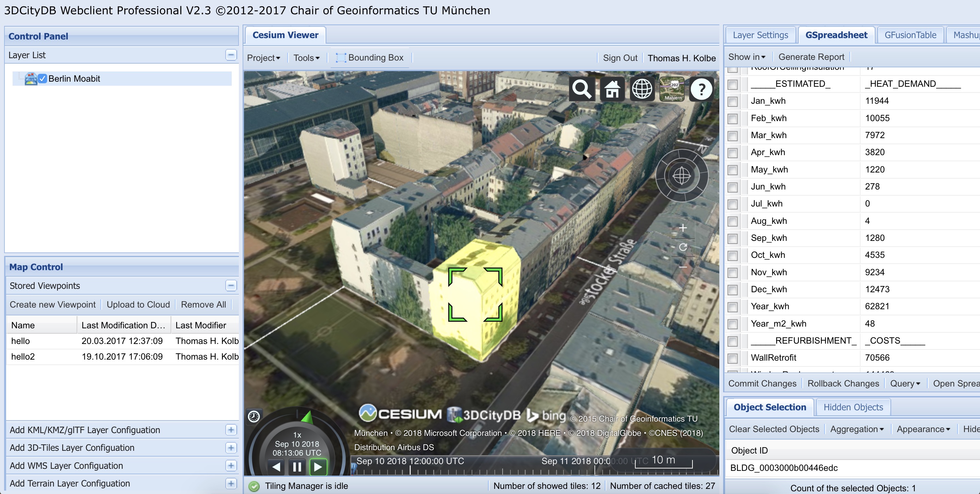Open the navigation help question icon

tap(702, 89)
